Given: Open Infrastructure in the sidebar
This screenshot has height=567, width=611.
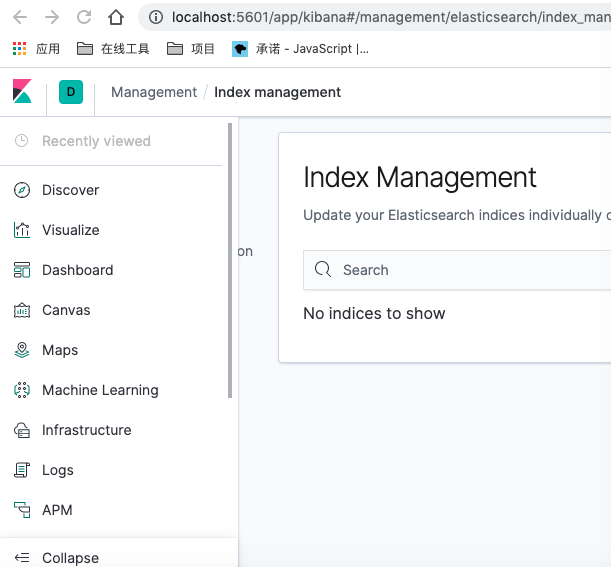Looking at the screenshot, I should point(87,430).
